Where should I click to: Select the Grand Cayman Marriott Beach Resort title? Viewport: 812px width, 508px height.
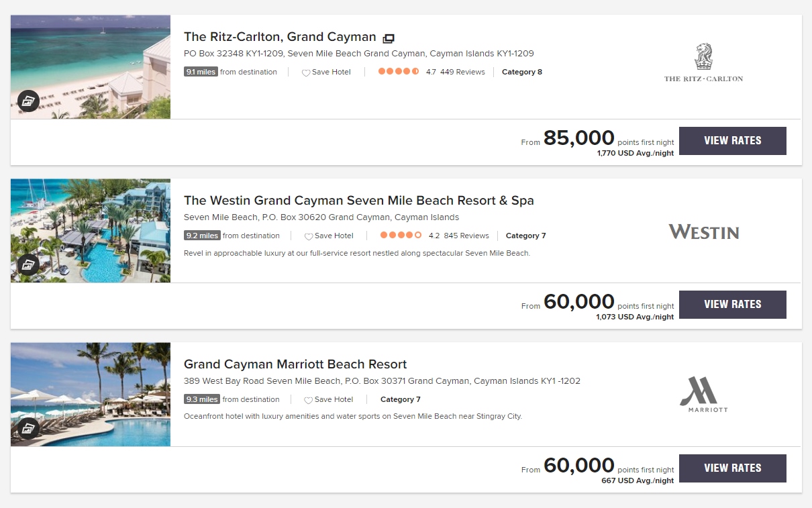pos(295,364)
